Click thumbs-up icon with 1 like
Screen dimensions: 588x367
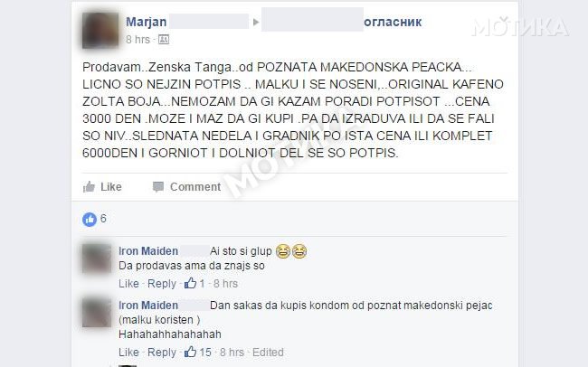[190, 284]
